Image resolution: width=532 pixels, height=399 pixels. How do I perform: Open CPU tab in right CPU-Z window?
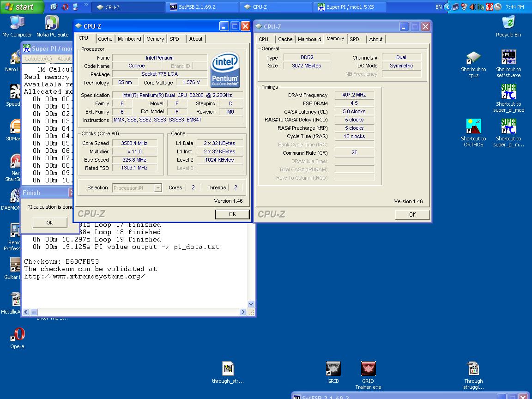pos(263,39)
